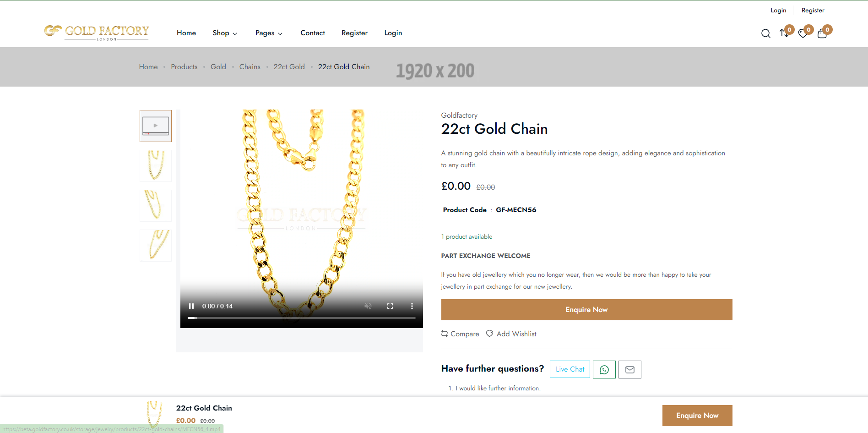Enter fullscreen on the product video

tap(390, 306)
